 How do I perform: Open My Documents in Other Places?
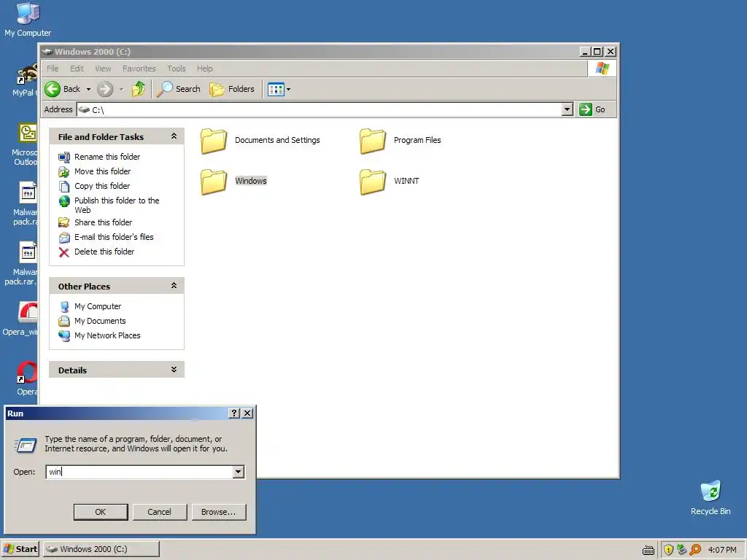tap(100, 321)
